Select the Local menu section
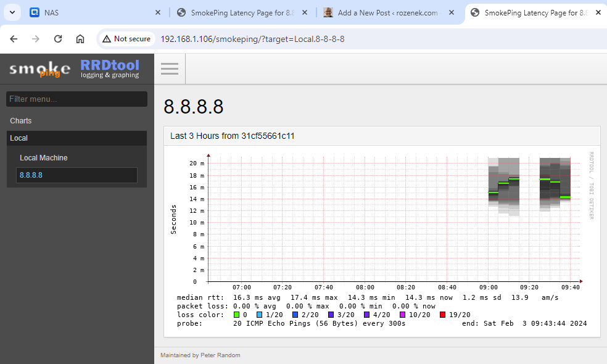 pos(76,138)
